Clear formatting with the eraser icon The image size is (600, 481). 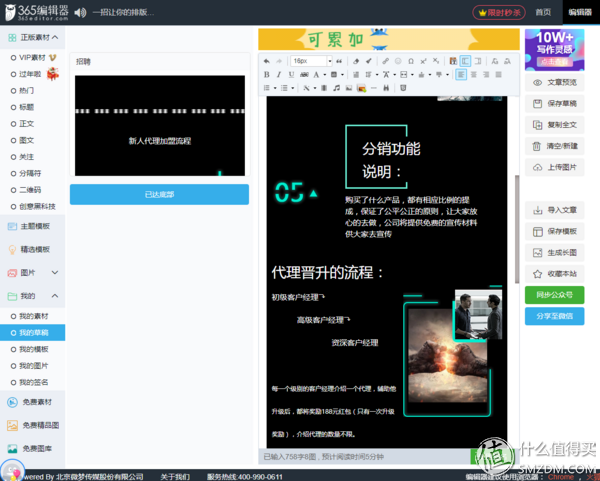click(x=356, y=61)
